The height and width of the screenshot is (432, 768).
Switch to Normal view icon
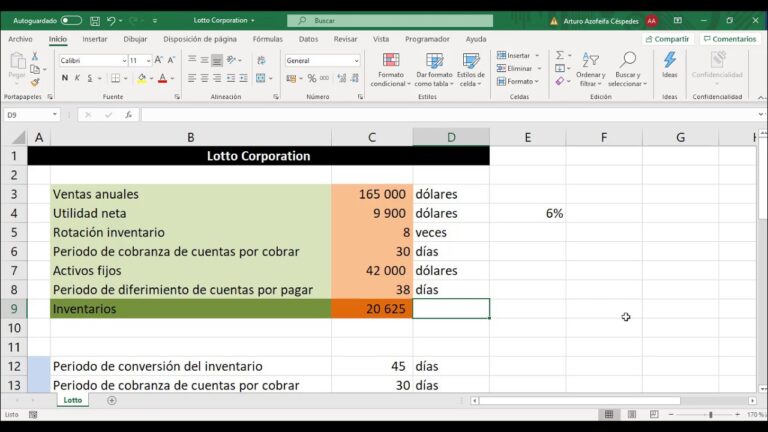coord(609,414)
